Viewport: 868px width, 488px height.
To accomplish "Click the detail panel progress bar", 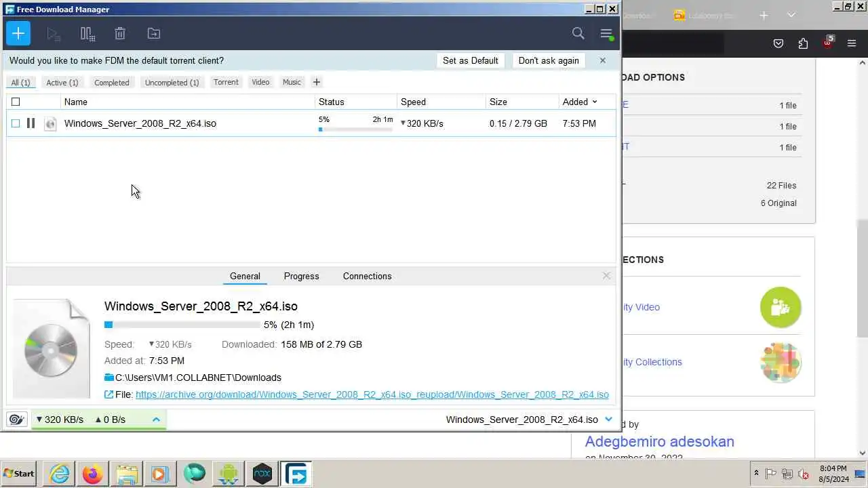I will [x=182, y=325].
